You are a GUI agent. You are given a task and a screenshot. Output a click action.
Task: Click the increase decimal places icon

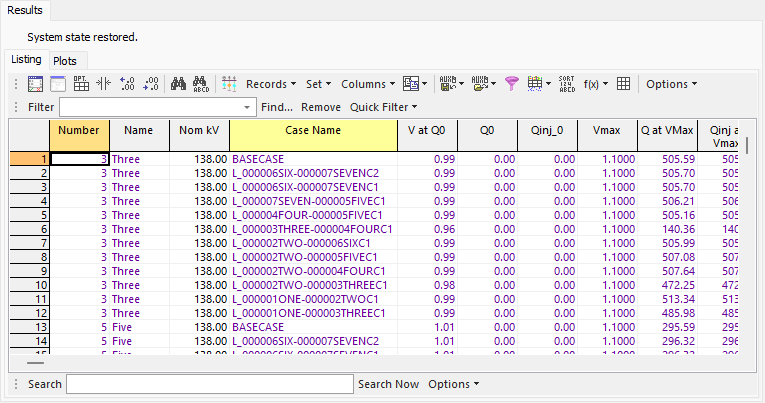[x=128, y=84]
